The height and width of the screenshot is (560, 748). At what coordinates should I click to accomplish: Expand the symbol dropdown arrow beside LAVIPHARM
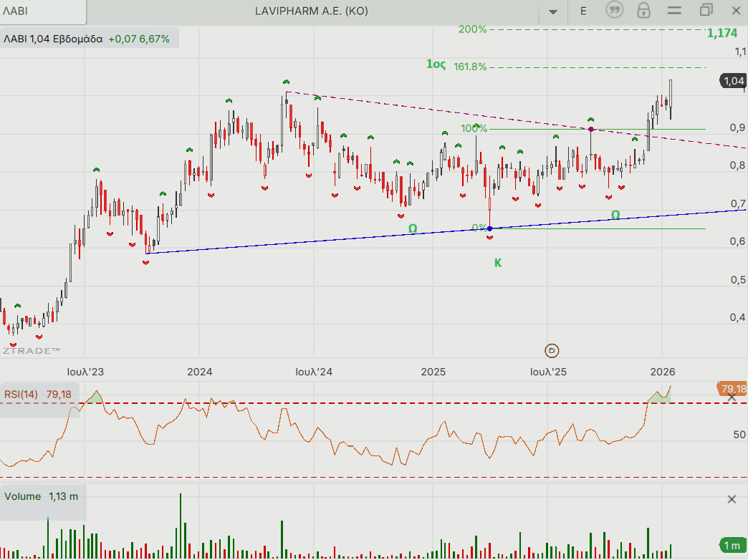tap(552, 11)
